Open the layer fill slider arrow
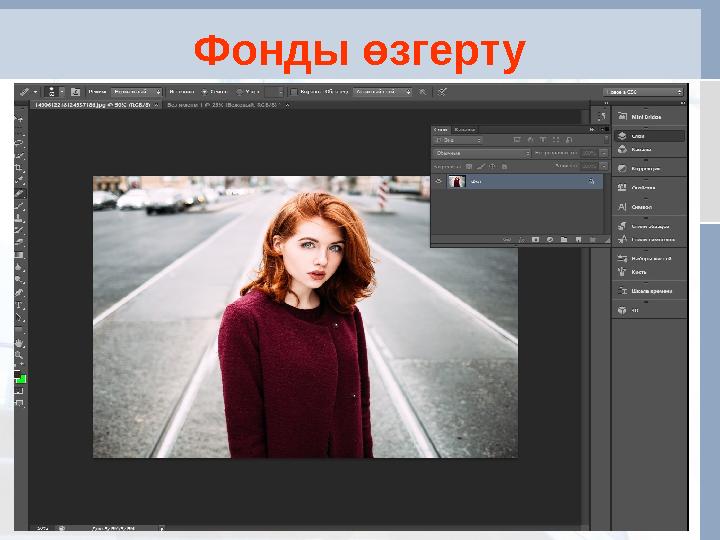This screenshot has width=720, height=540. [604, 166]
